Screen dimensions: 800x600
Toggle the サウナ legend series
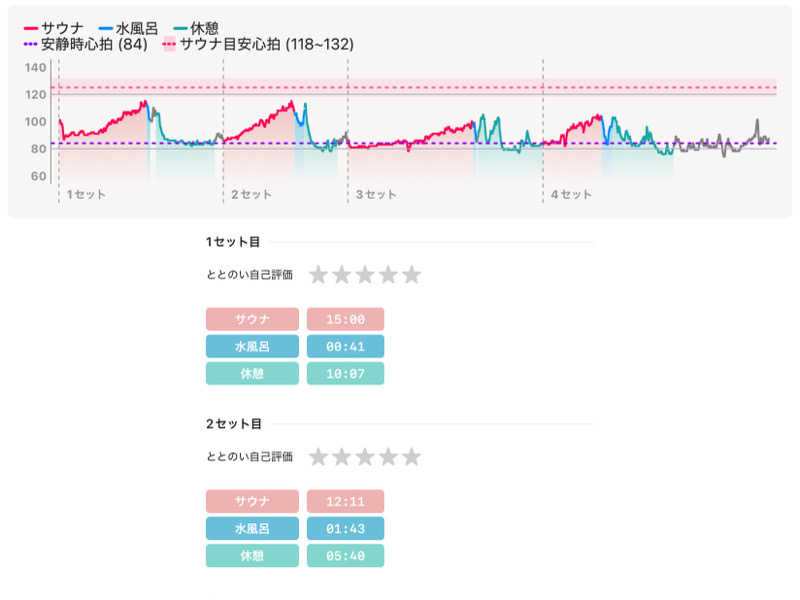pyautogui.click(x=56, y=28)
